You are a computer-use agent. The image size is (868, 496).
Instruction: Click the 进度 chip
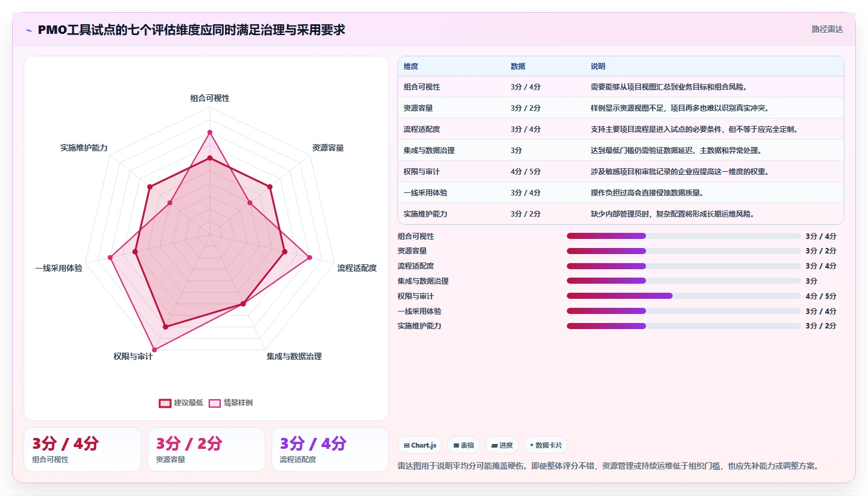tap(502, 445)
